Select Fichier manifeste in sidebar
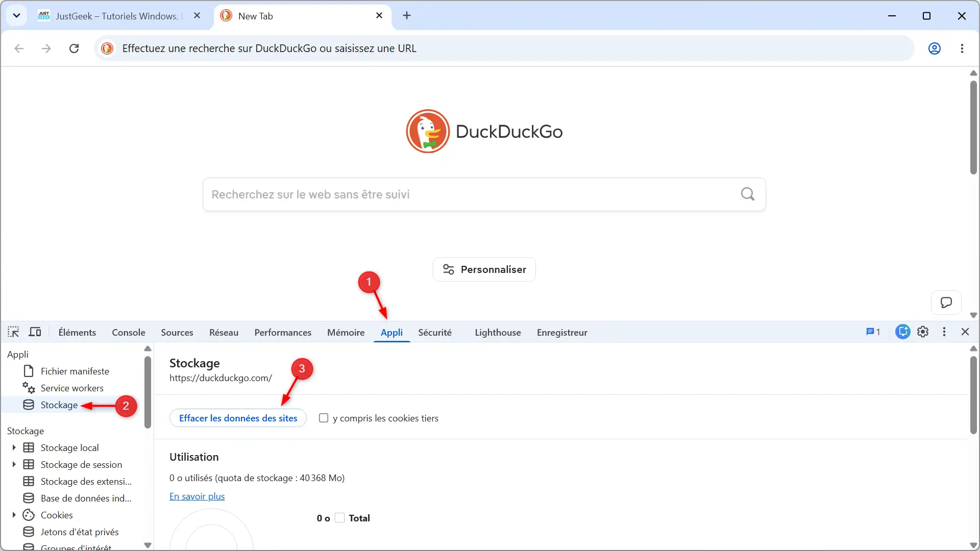Screen dimensions: 980x551 click(x=75, y=371)
